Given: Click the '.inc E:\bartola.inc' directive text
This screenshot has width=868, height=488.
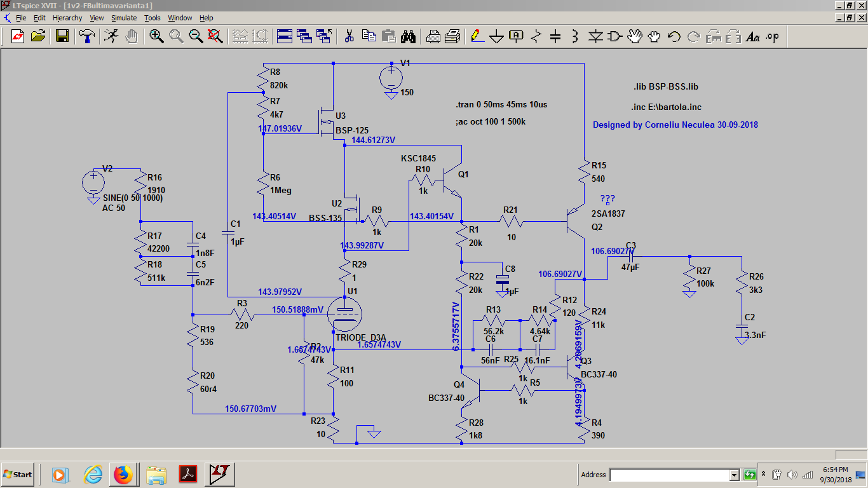Looking at the screenshot, I should tap(666, 107).
